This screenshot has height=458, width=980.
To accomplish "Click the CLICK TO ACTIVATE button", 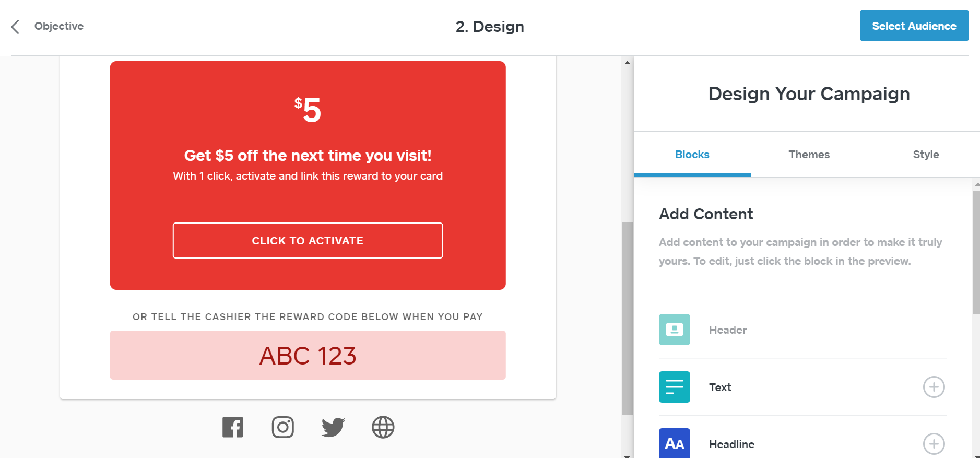I will point(308,241).
